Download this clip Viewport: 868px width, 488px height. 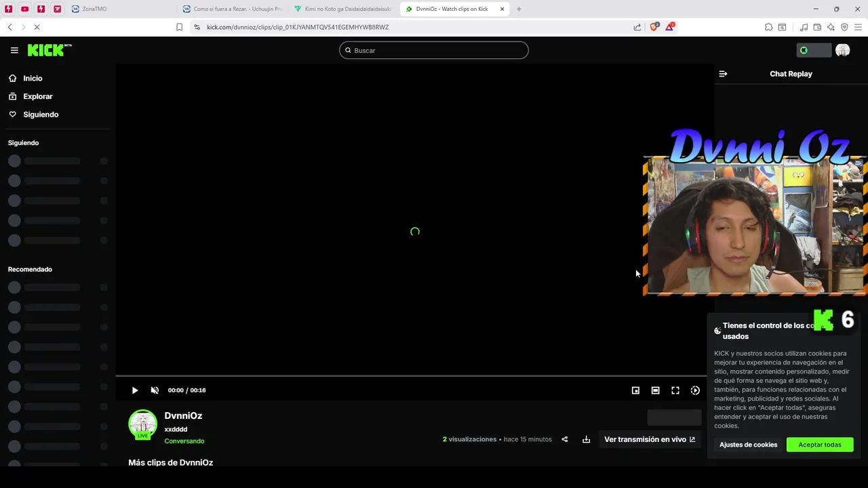(586, 439)
